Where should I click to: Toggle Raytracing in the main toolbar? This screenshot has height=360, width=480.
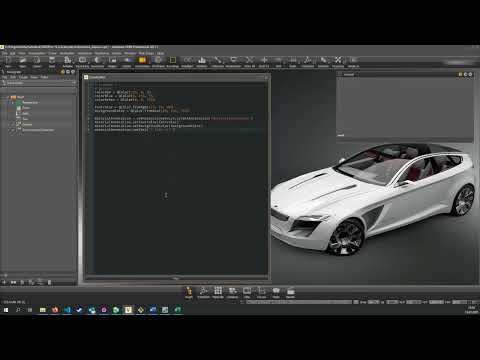[82, 60]
